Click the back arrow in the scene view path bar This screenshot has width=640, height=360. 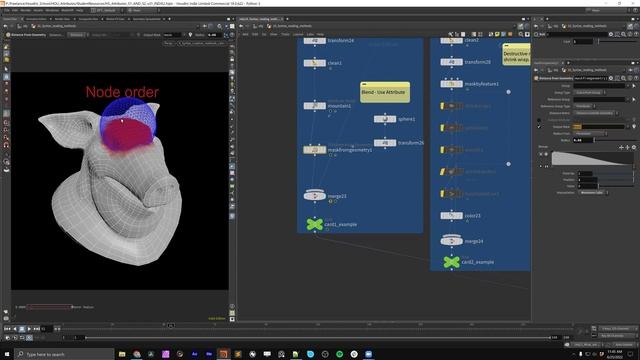click(x=6, y=26)
